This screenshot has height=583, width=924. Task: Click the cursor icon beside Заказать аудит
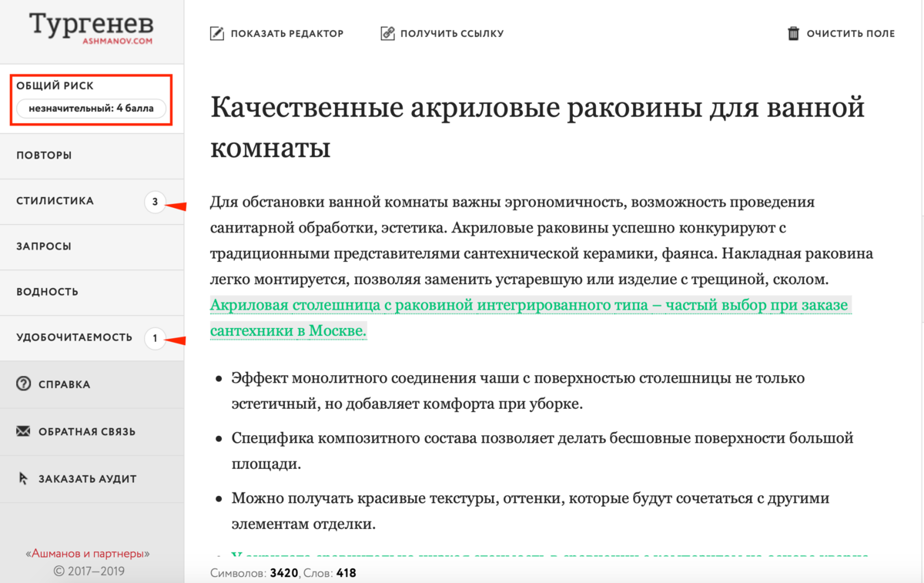pyautogui.click(x=23, y=478)
